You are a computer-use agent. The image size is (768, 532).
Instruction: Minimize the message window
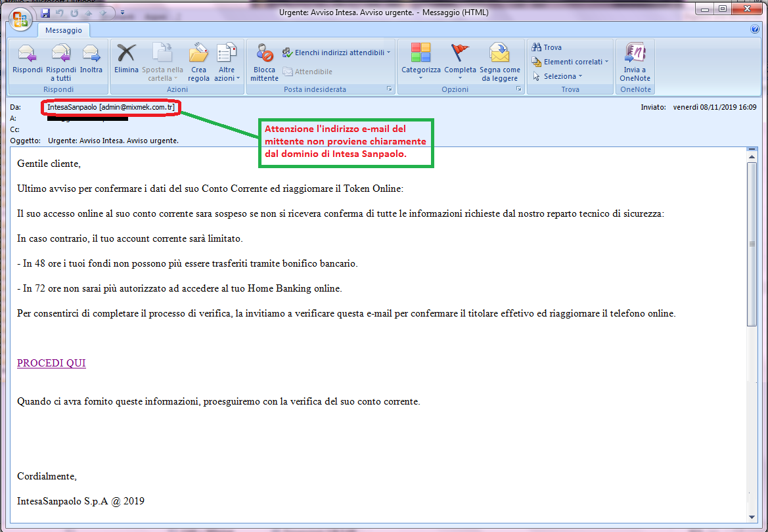(x=705, y=9)
